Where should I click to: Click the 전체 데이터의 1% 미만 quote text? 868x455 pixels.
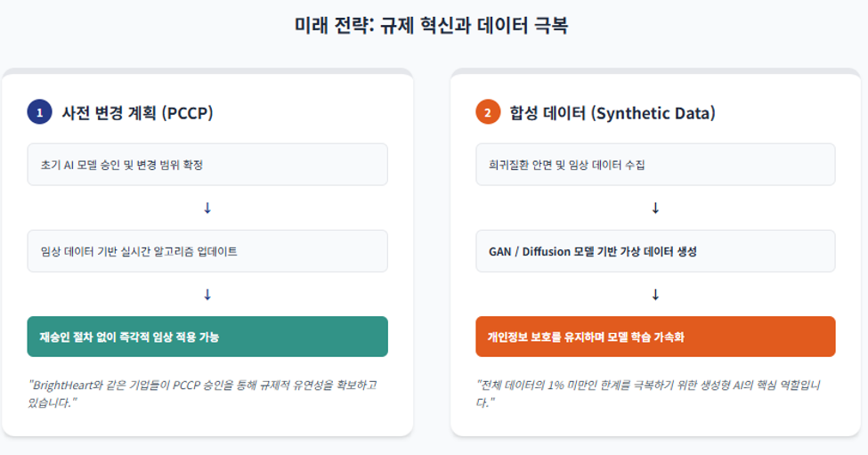pyautogui.click(x=648, y=394)
